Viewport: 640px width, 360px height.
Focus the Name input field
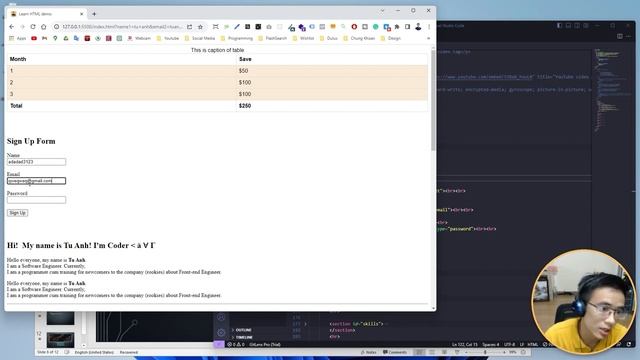tap(36, 162)
